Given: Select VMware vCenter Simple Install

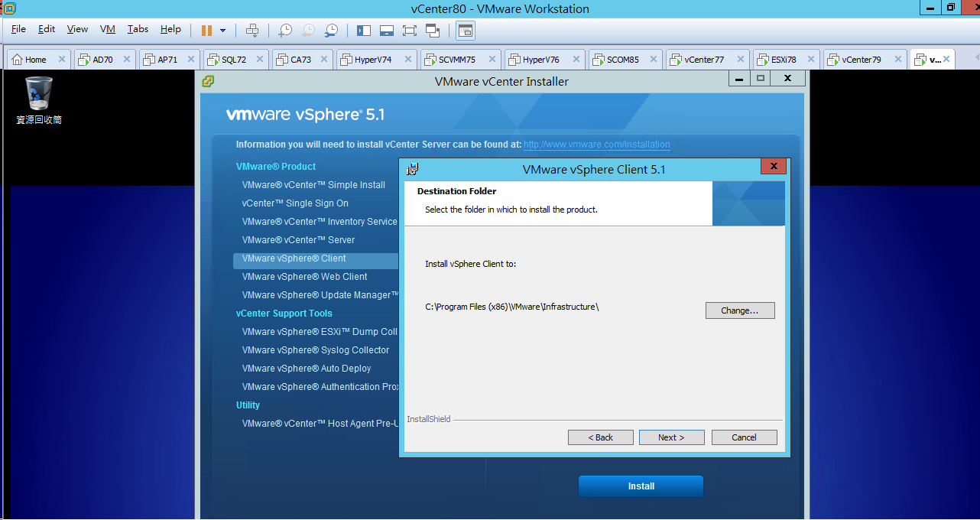Looking at the screenshot, I should tap(313, 185).
